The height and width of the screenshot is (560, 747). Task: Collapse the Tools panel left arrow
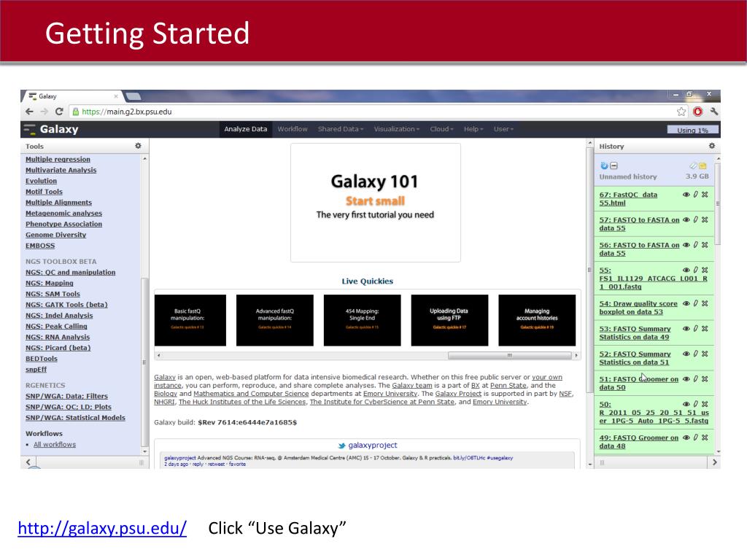pos(28,462)
